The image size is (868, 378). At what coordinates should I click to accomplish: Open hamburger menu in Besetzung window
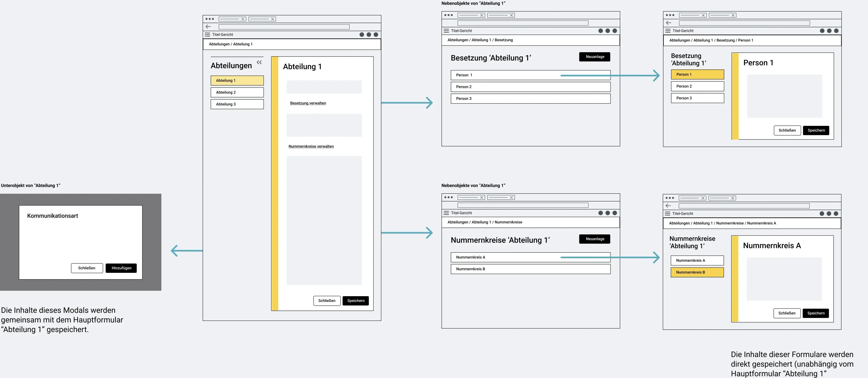446,31
